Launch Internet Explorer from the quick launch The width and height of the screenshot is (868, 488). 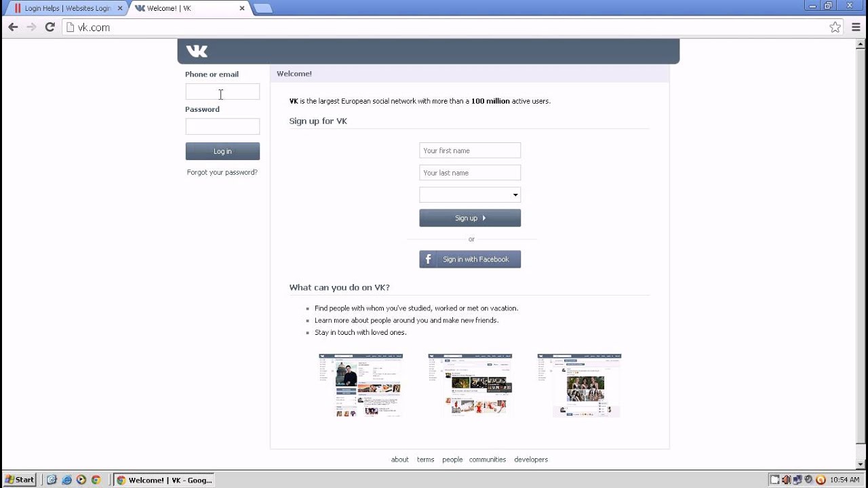pos(66,480)
